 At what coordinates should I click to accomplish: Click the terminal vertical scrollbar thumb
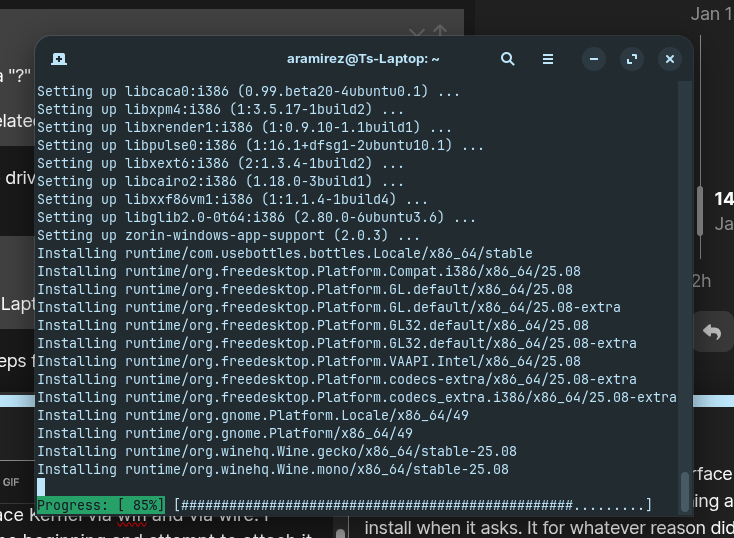coord(685,490)
